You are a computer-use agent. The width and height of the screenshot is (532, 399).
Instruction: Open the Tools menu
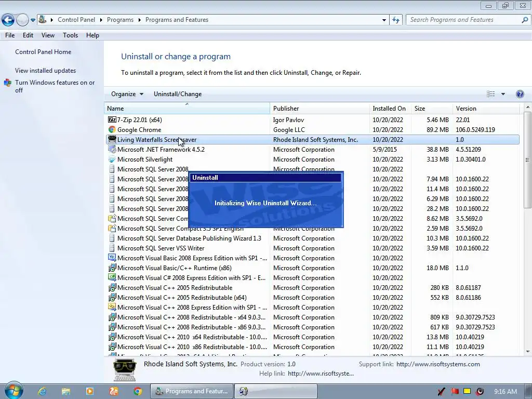click(x=70, y=35)
